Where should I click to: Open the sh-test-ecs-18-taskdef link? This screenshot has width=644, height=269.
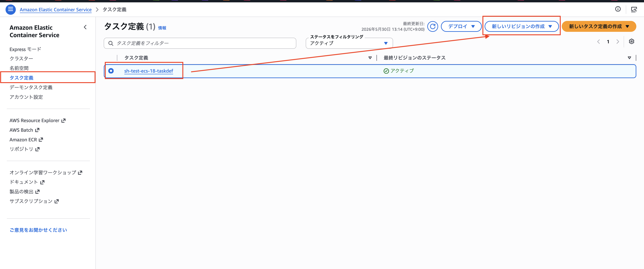149,71
